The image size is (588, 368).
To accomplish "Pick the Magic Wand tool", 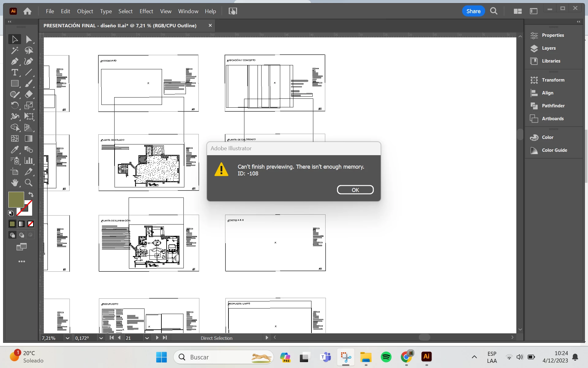I will (14, 50).
